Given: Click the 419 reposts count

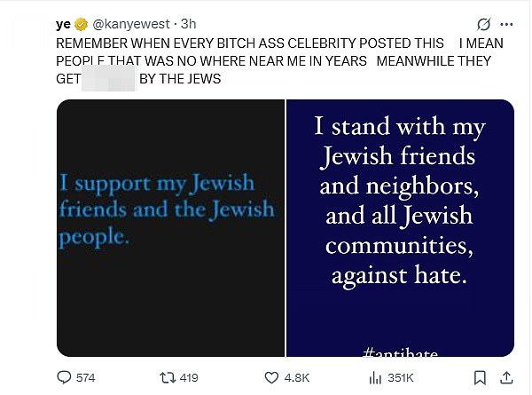Looking at the screenshot, I should pos(189,377).
